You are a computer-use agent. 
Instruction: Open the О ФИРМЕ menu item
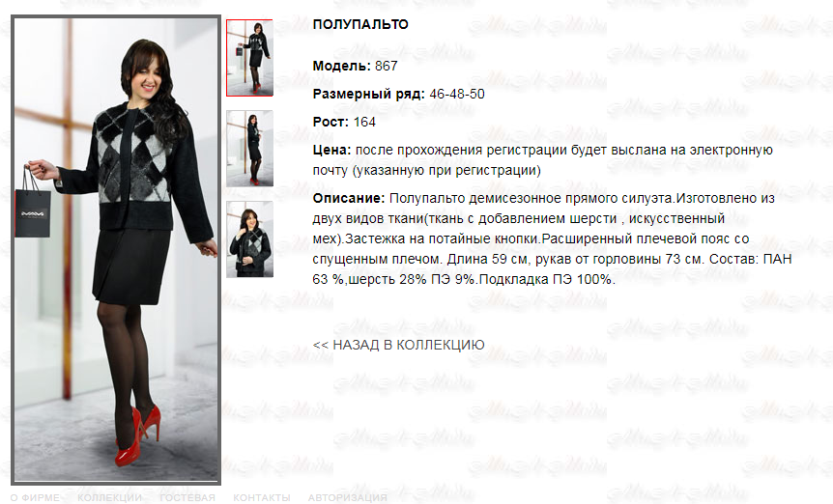pos(35,497)
